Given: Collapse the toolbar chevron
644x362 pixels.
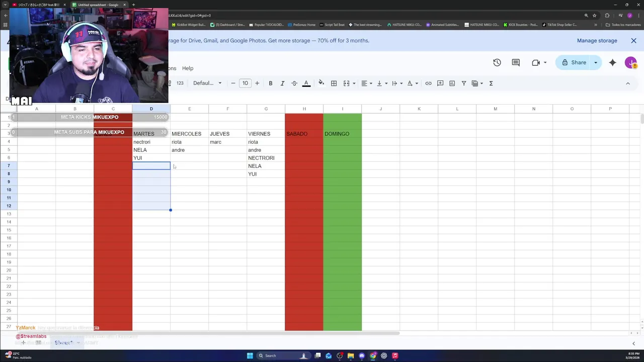Looking at the screenshot, I should coord(628,83).
